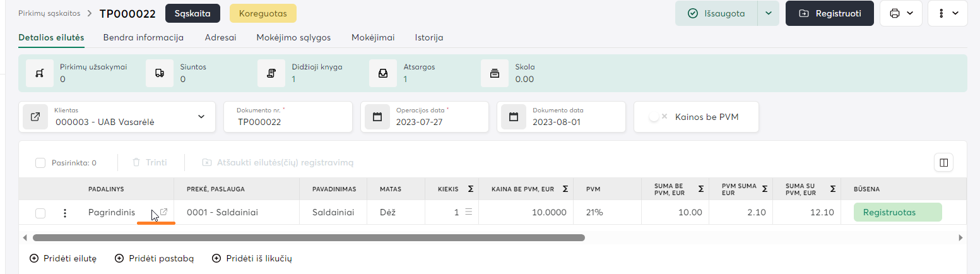The width and height of the screenshot is (980, 274).
Task: Open the Operacijos data calendar icon
Action: click(377, 117)
